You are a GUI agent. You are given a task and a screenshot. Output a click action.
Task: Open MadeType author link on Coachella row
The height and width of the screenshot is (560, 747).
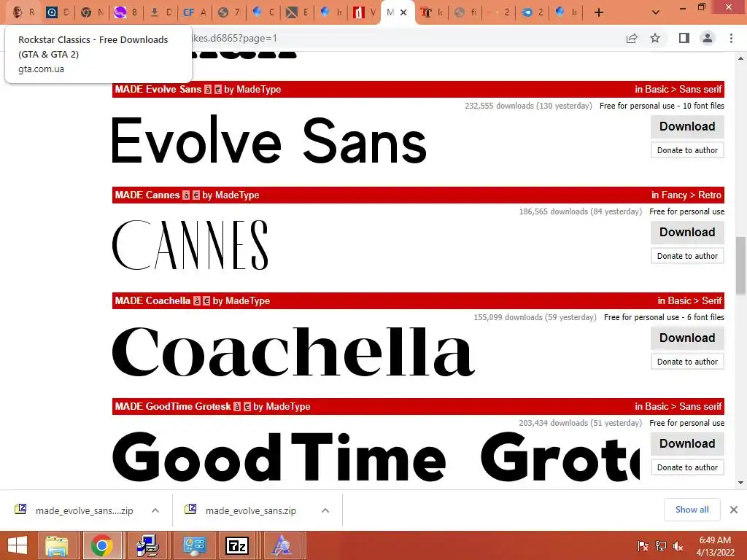(x=247, y=300)
